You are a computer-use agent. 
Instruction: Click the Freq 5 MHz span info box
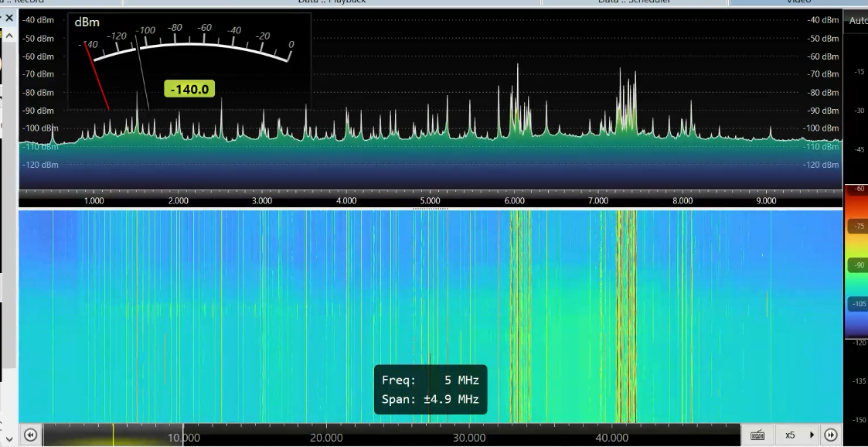tap(431, 390)
